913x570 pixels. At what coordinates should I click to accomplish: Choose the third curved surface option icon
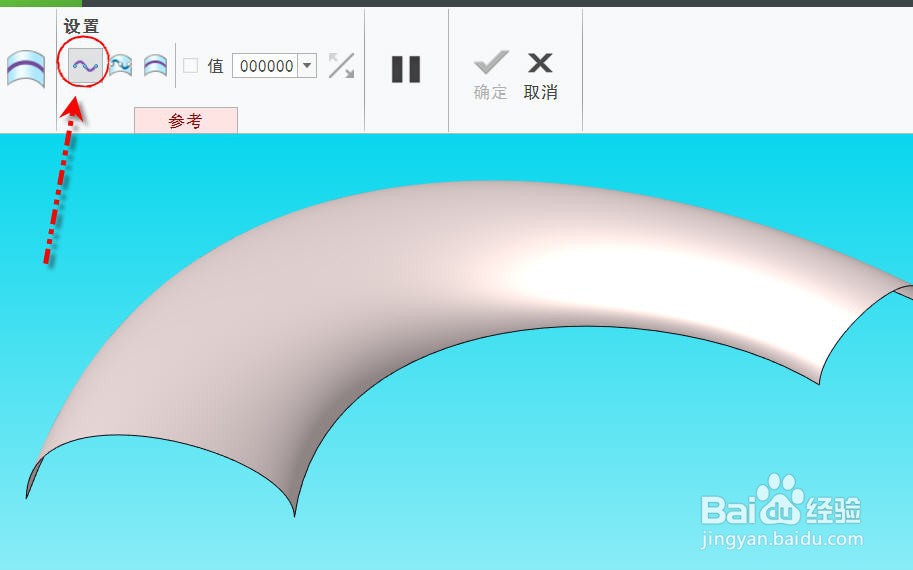155,66
